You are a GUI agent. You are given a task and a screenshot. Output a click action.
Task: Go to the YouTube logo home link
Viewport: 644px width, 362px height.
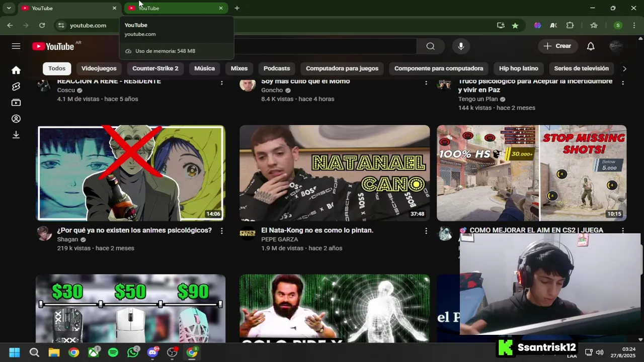53,46
